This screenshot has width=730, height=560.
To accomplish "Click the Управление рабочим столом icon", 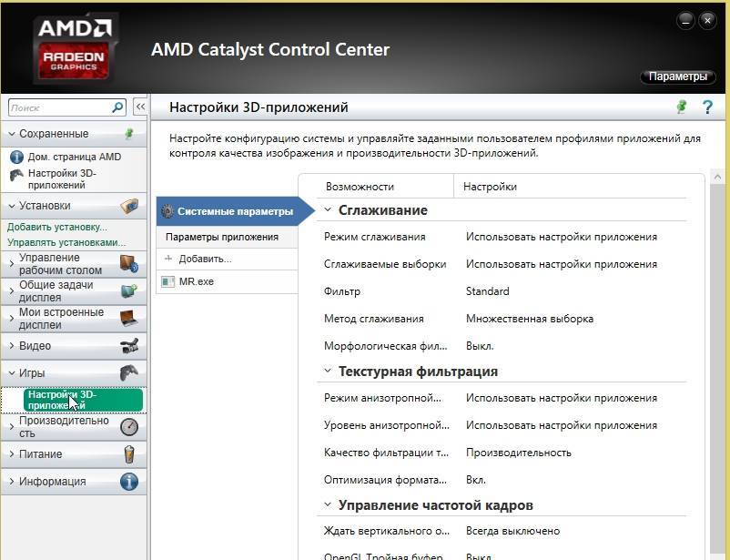I will (129, 264).
